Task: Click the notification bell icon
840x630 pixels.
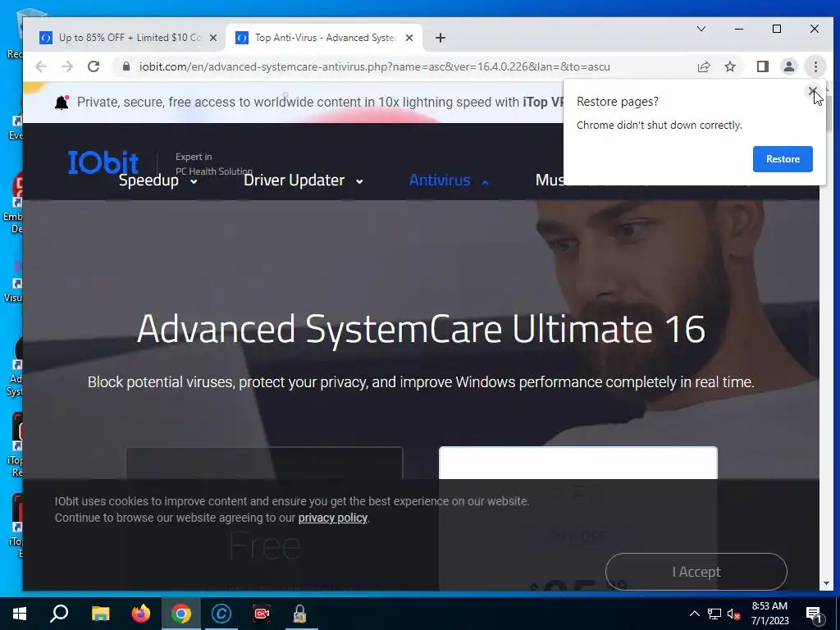Action: [62, 102]
